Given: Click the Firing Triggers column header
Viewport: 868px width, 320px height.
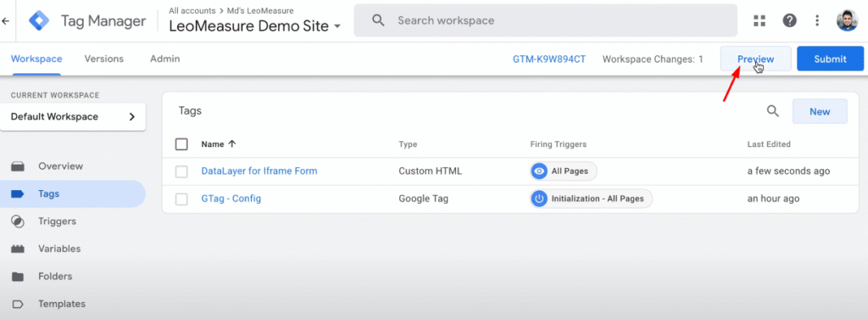Looking at the screenshot, I should click(x=558, y=144).
